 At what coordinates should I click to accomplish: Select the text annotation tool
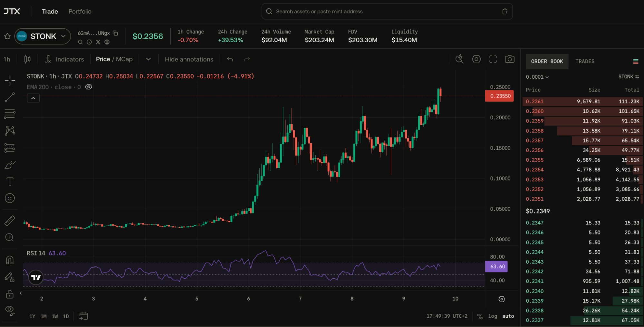pyautogui.click(x=10, y=182)
